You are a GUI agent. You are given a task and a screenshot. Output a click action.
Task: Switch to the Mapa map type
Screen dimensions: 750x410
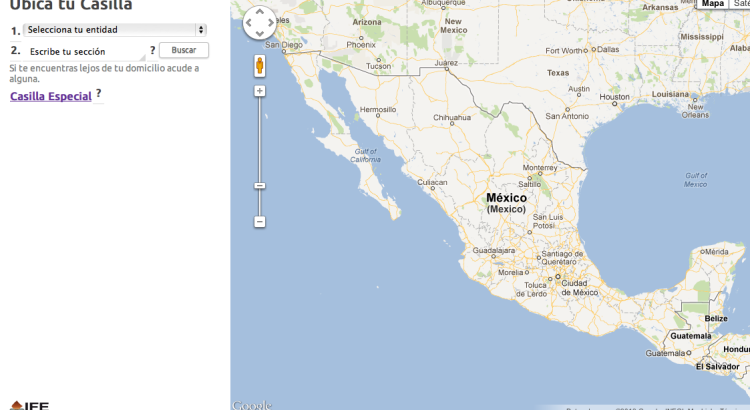[x=713, y=4]
